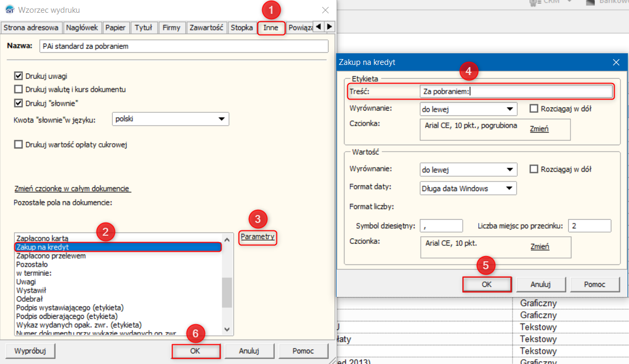Open the Firmy tab
The height and width of the screenshot is (364, 629).
click(x=171, y=28)
